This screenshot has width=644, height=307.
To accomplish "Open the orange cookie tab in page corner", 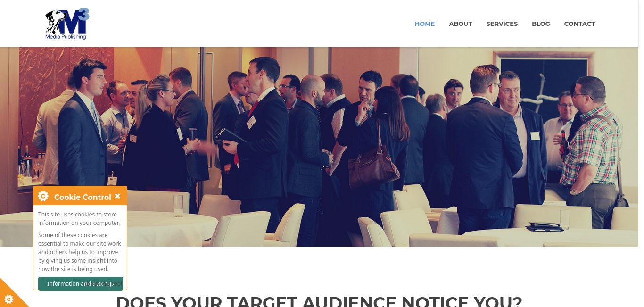I will [x=10, y=295].
